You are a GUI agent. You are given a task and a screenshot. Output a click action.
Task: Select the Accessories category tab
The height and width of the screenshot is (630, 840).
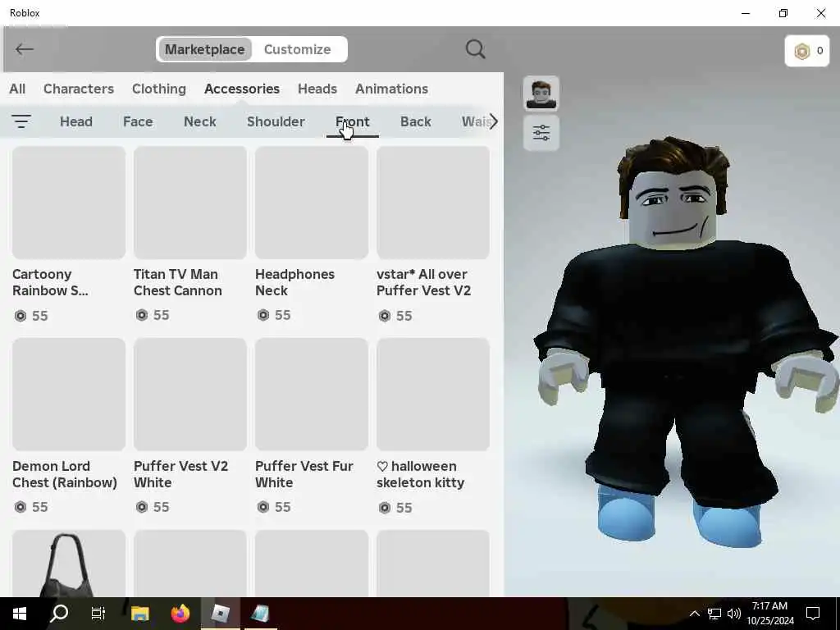click(x=242, y=89)
